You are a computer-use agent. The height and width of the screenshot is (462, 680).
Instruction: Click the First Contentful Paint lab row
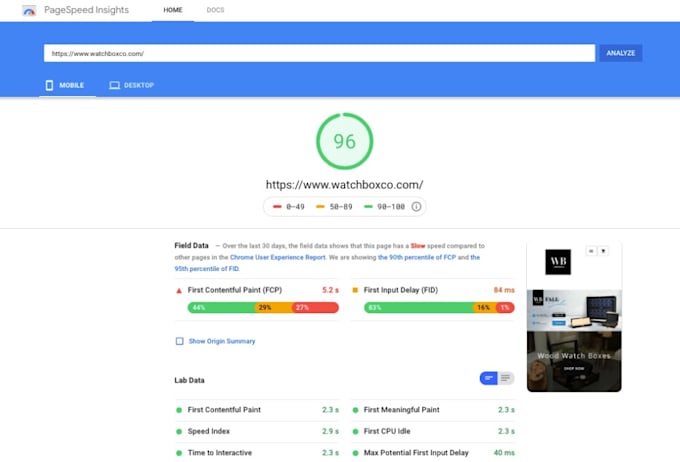[x=257, y=410]
